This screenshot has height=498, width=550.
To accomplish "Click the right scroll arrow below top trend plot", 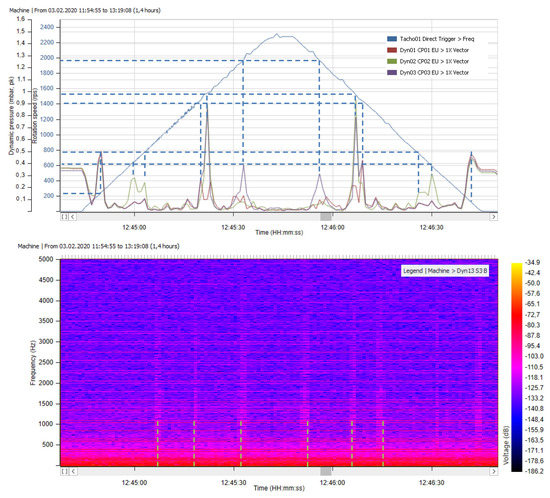I will click(494, 217).
